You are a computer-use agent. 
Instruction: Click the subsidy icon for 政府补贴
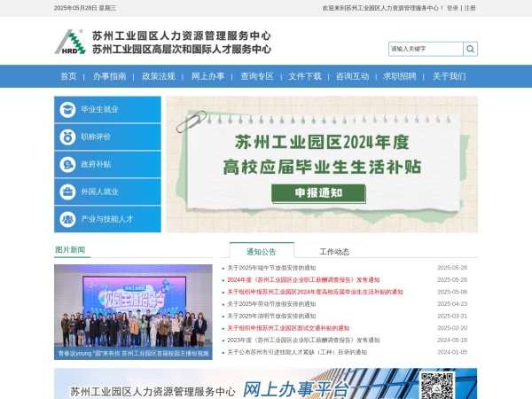[x=67, y=165]
